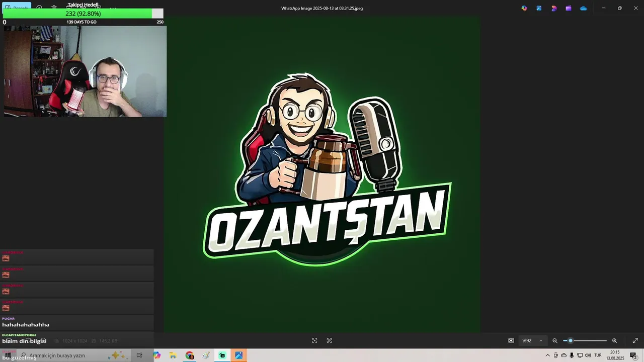Zoom out with the minus magnifier icon
Image resolution: width=644 pixels, height=362 pixels.
(555, 340)
